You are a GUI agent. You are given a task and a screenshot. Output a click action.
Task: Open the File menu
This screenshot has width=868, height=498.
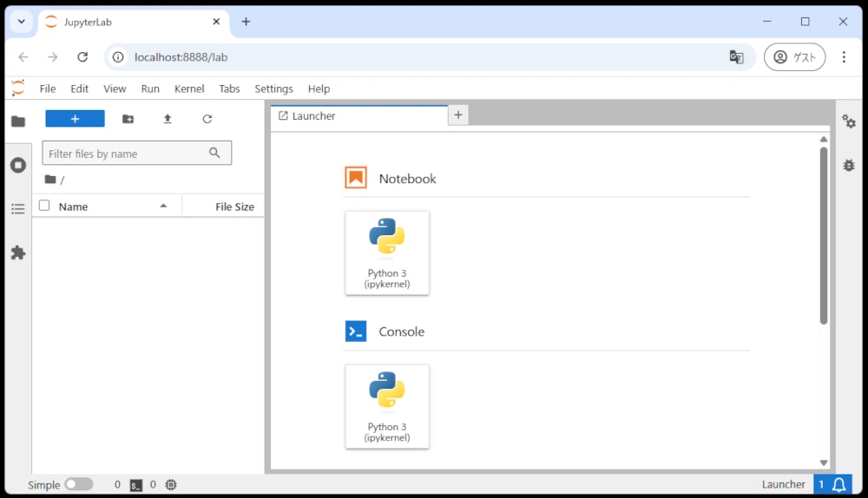click(x=48, y=88)
